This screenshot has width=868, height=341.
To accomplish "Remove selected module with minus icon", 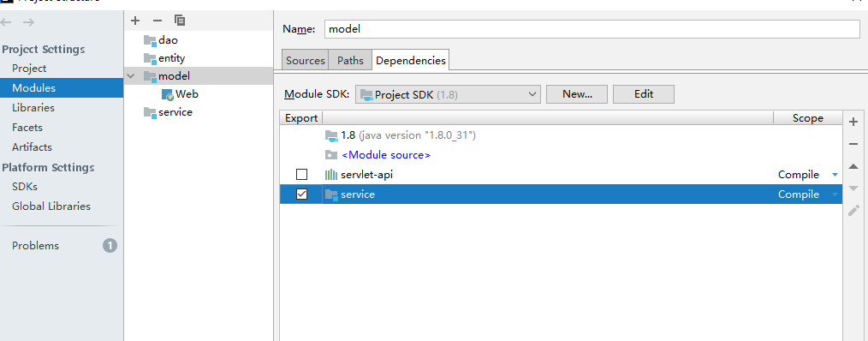I will (158, 21).
